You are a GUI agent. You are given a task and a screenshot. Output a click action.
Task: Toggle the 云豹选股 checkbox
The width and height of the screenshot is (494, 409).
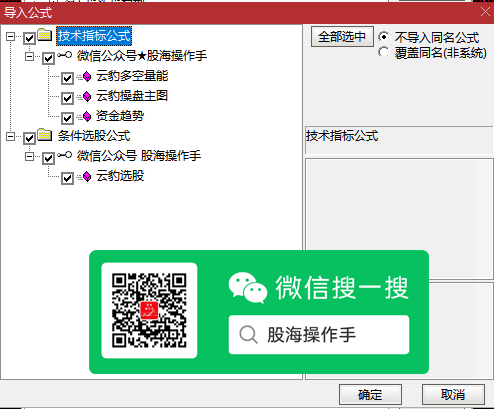point(67,178)
